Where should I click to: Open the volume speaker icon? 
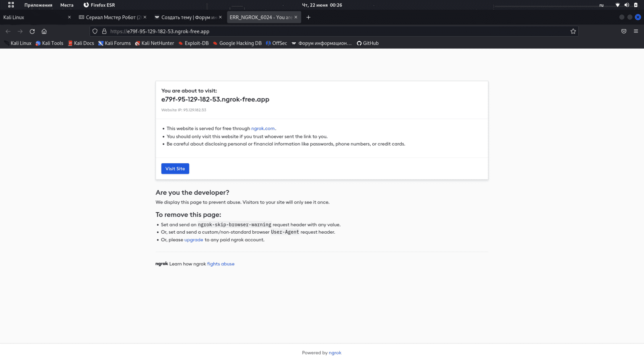pos(627,5)
